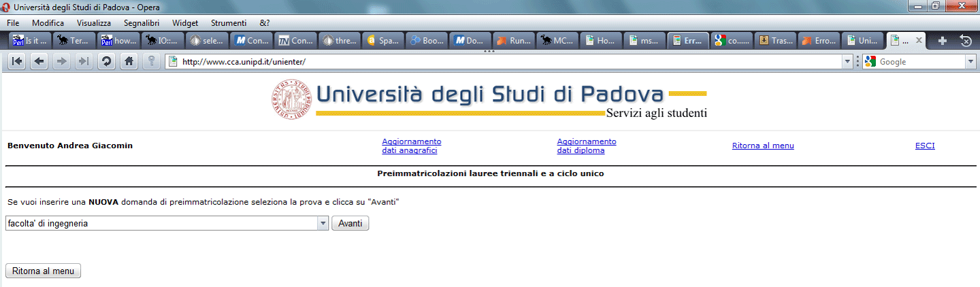Switch to the 'Ho...' tab

click(x=602, y=41)
